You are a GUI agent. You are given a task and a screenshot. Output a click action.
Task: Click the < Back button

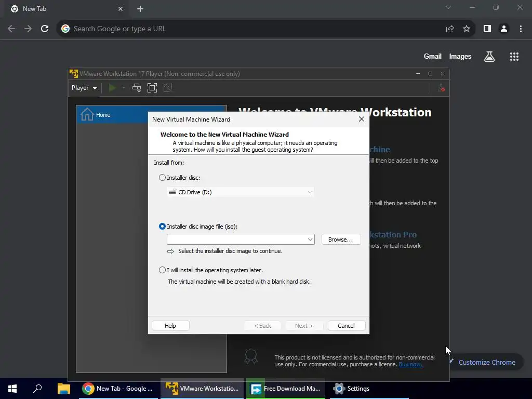(262, 325)
